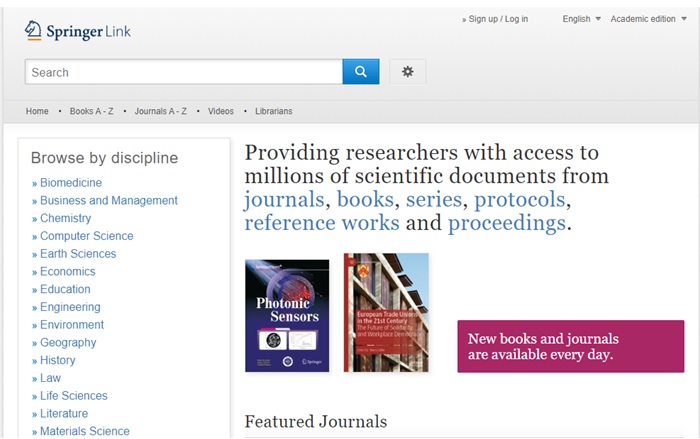This screenshot has width=700, height=439.
Task: Focus the Search input field
Action: pos(184,72)
